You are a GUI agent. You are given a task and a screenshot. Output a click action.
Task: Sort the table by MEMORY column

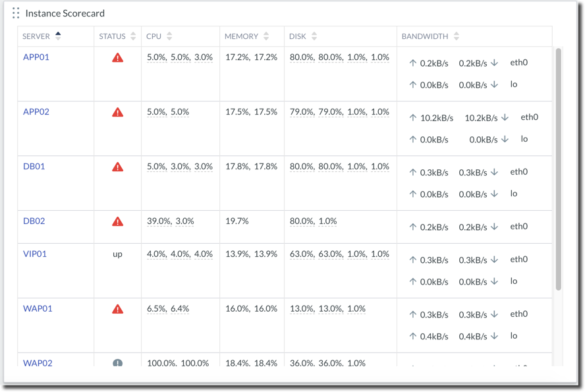266,36
